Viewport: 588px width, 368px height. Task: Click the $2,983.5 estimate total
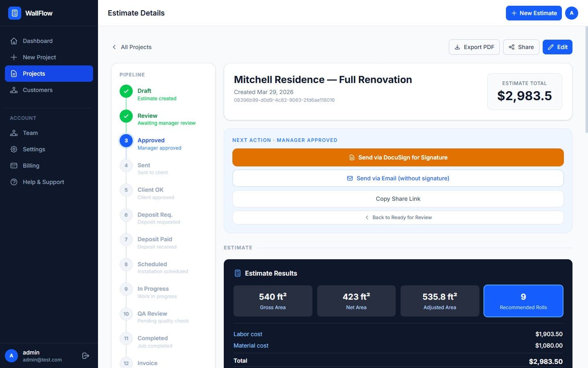(x=525, y=96)
